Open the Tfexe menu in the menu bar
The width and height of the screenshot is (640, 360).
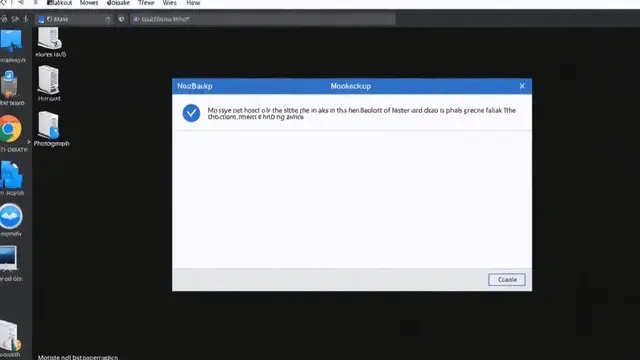click(146, 3)
